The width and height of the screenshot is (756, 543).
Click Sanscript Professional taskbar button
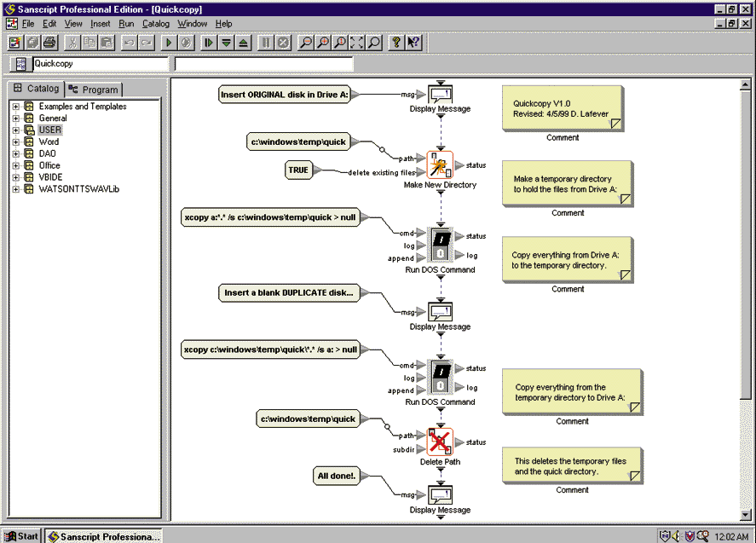pyautogui.click(x=103, y=536)
